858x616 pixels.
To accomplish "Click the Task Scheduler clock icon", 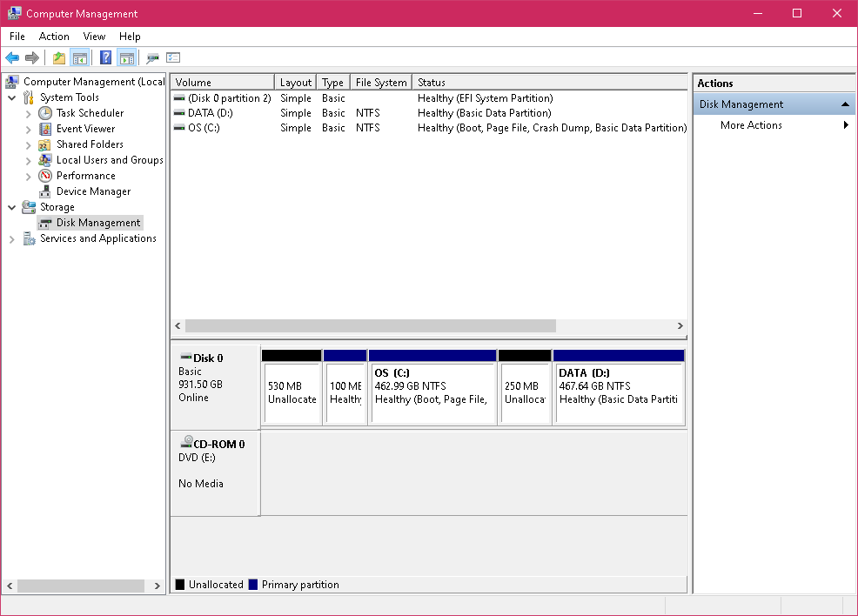I will click(45, 113).
